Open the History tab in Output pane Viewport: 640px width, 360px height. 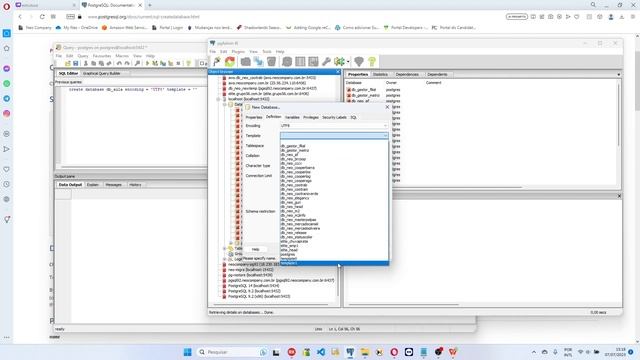(135, 185)
